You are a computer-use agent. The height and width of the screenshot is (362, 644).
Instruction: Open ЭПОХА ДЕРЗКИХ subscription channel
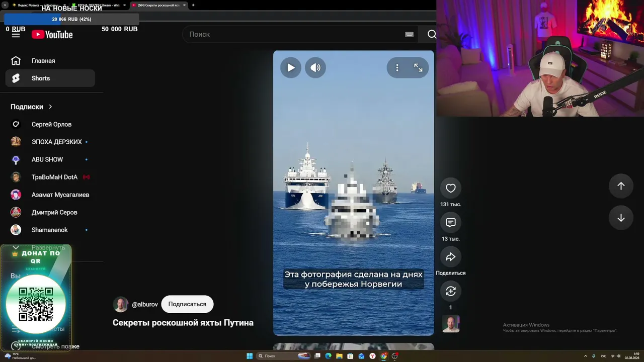[50, 142]
